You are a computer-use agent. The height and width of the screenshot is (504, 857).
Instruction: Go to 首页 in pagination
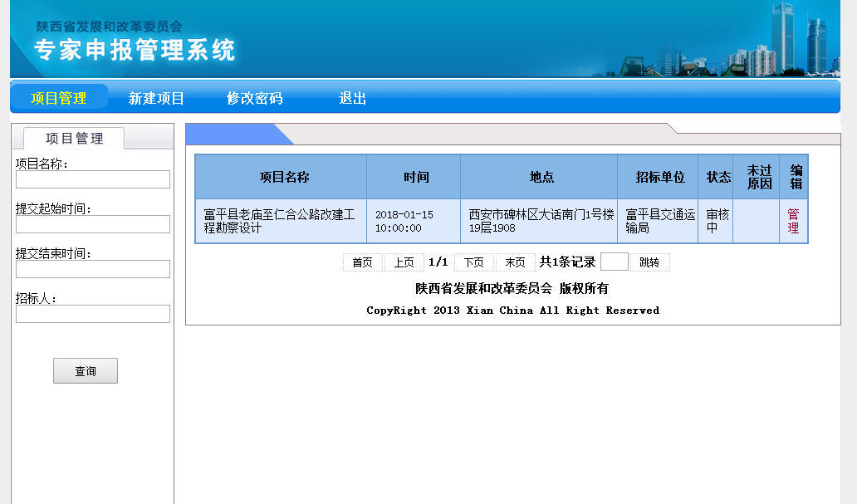coord(362,262)
